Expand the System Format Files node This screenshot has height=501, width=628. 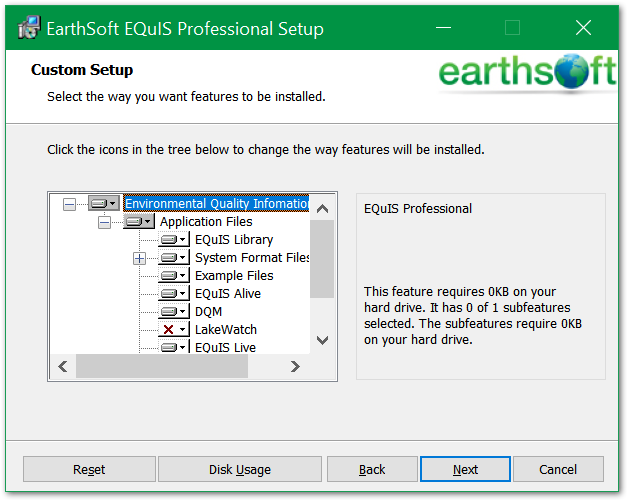pyautogui.click(x=139, y=259)
